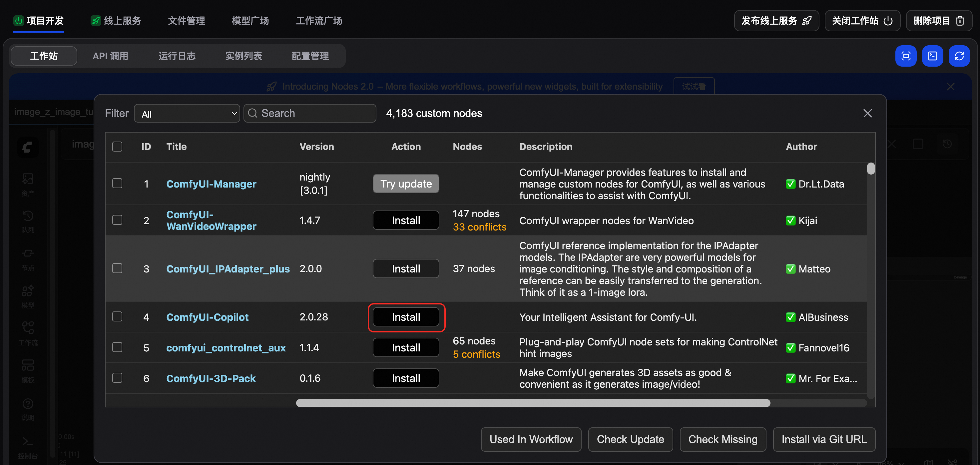Install comfyui_controlnet_aux
Viewport: 980px width, 465px height.
pos(406,347)
